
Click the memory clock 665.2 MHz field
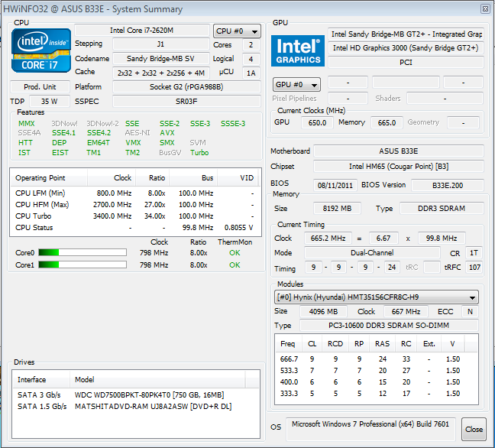point(328,238)
